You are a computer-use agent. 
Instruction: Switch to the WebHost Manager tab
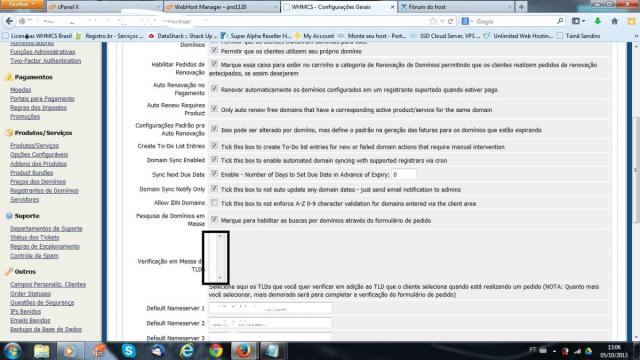[x=220, y=7]
